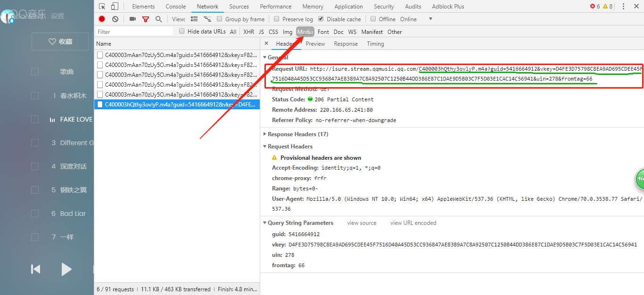Switch to large request rows view icon
The image size is (644, 295).
194,19
